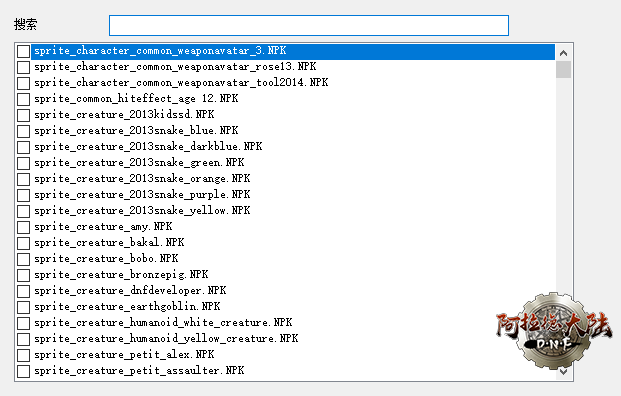
Task: Select the sprite_creature_bakal.NPK file name
Action: (x=109, y=242)
